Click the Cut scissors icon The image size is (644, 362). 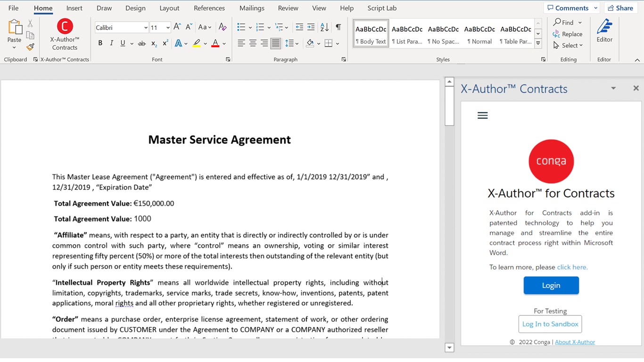30,24
